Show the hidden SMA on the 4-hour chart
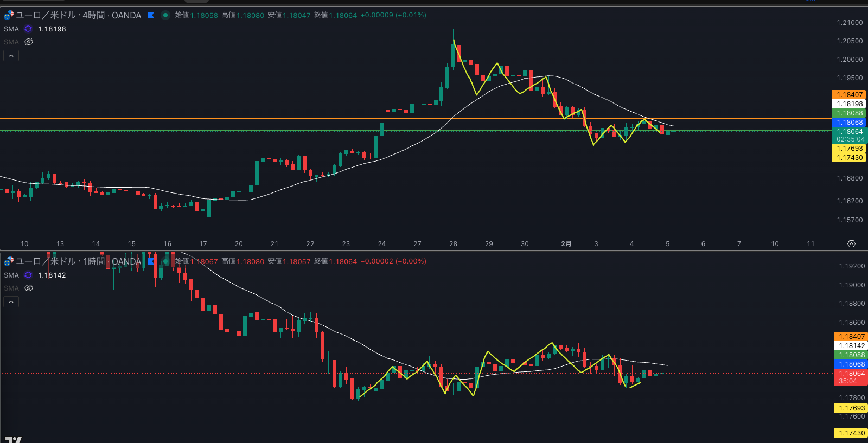The height and width of the screenshot is (443, 868). point(29,42)
